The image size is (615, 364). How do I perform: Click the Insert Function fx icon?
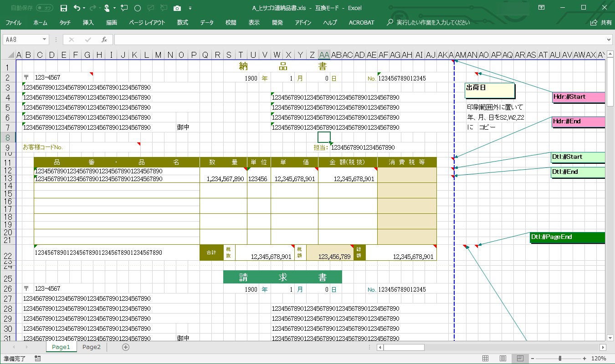103,39
